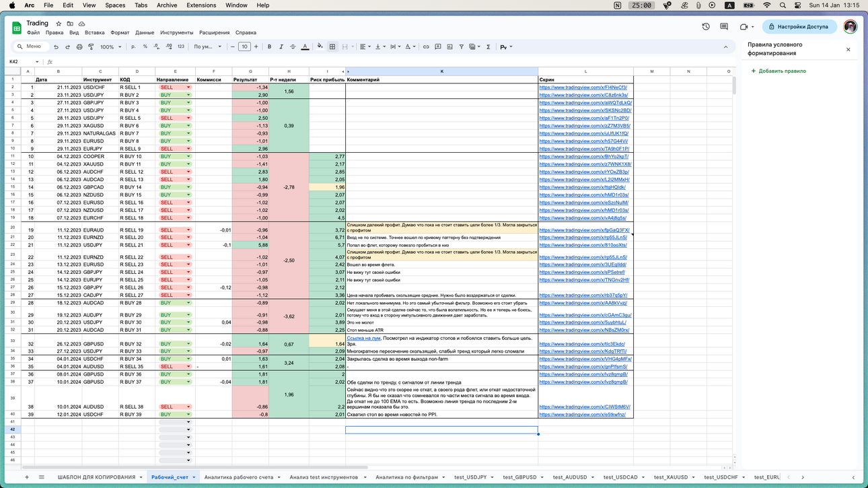Increase font size with plus button
Screen dimensions: 868x488
click(x=256, y=47)
